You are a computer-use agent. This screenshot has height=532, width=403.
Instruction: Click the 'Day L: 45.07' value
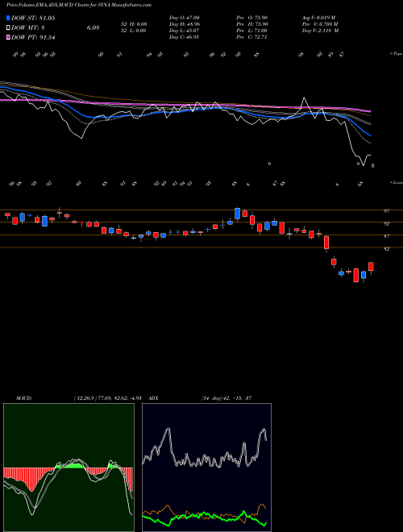tap(185, 31)
